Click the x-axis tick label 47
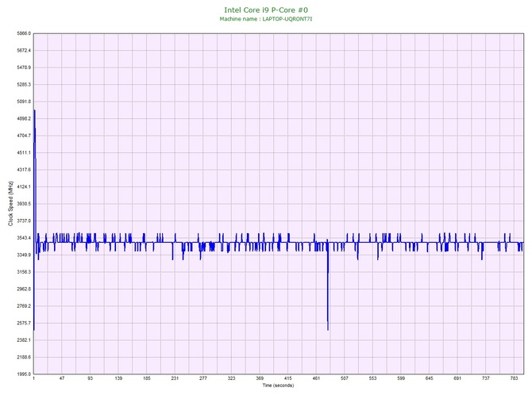Viewport: 532px width, 399px height. coord(62,378)
